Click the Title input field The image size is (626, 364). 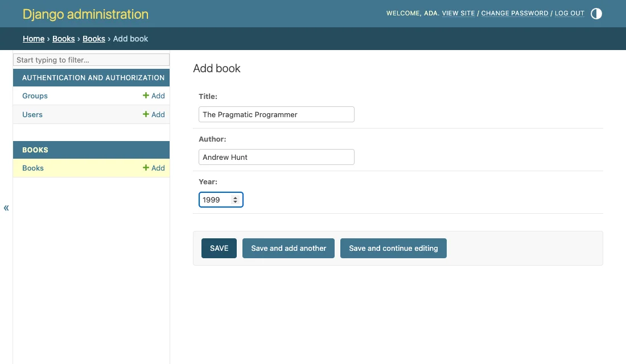(x=276, y=114)
